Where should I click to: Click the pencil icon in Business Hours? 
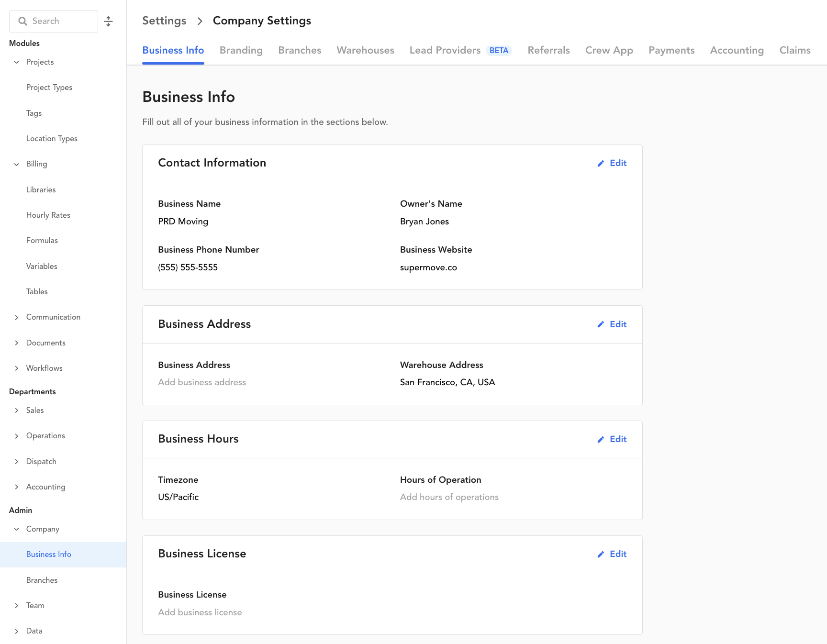601,439
